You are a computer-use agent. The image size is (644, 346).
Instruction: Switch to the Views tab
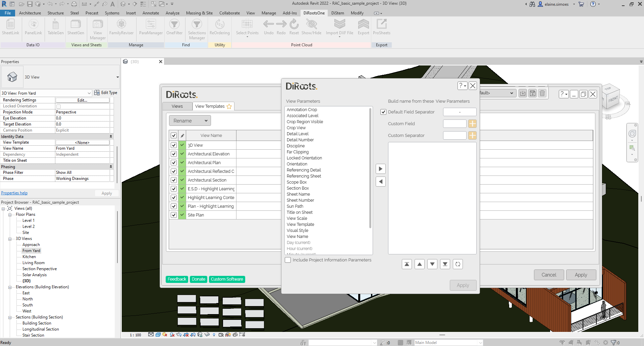tap(177, 106)
